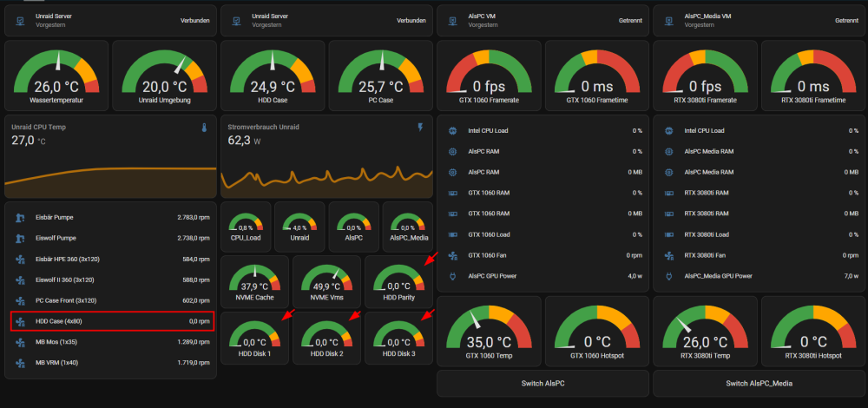
Task: Click the Eiswolf Pumpe pump icon
Action: click(21, 238)
